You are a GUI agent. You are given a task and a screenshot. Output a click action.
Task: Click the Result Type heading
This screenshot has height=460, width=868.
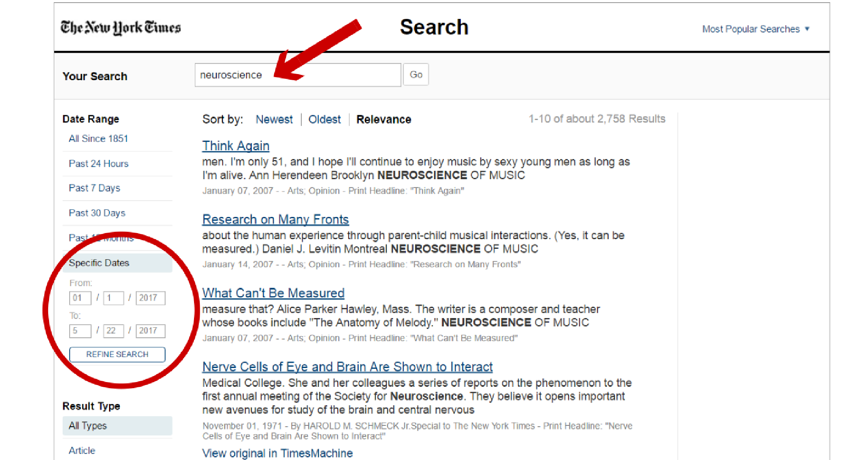(91, 406)
